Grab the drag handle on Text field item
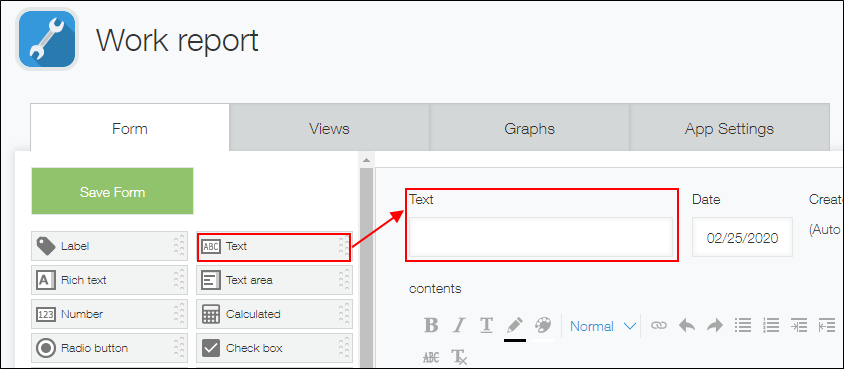The height and width of the screenshot is (369, 844). (x=344, y=246)
